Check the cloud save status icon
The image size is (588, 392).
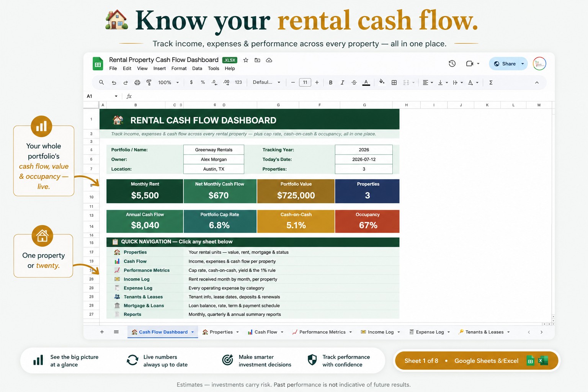269,60
